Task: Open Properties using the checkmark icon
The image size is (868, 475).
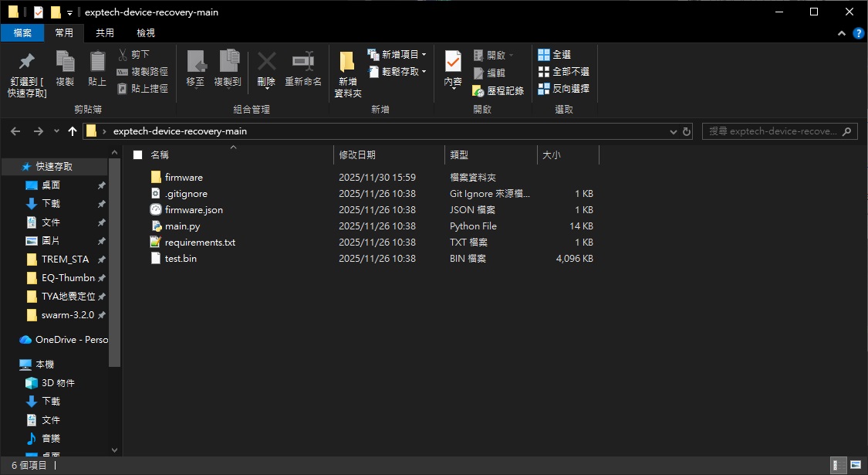Action: pyautogui.click(x=453, y=62)
